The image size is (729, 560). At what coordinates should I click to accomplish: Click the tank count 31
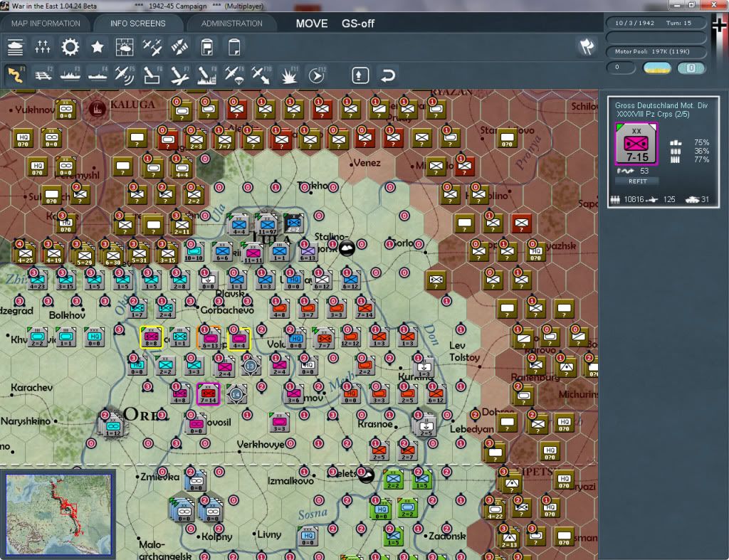[x=705, y=199]
